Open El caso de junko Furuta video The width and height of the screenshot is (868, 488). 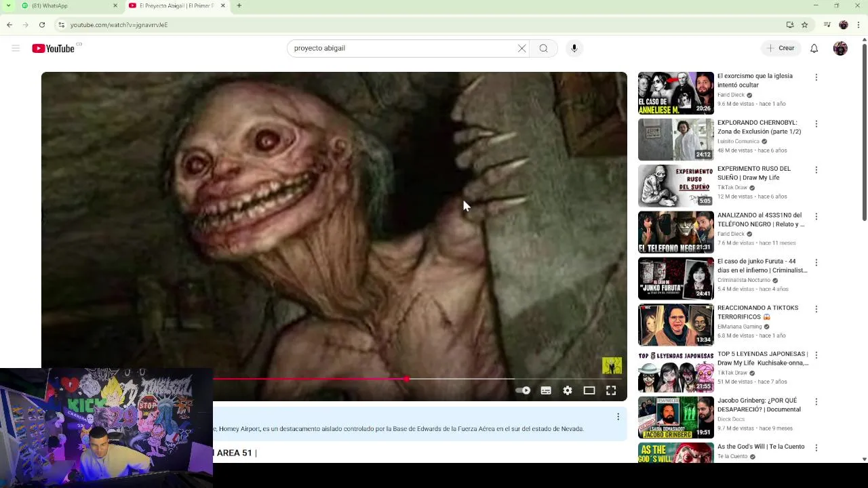point(762,266)
